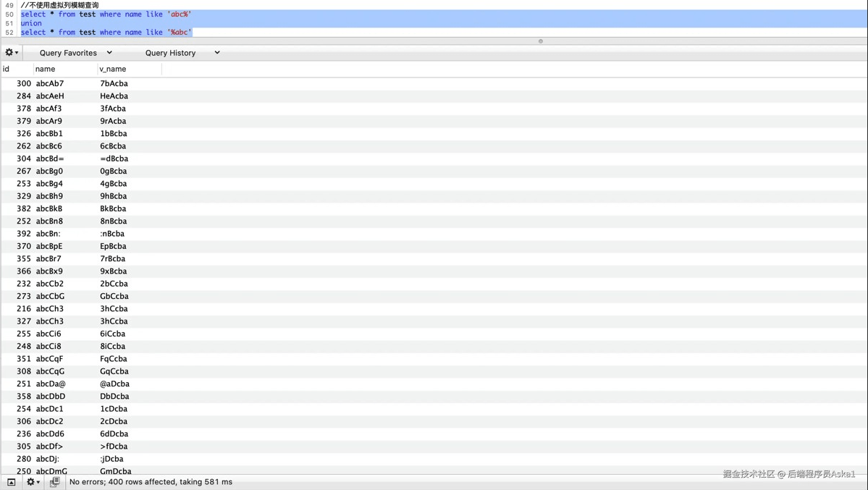Select v_name cell DbDcba
Image resolution: width=868 pixels, height=490 pixels.
(114, 397)
